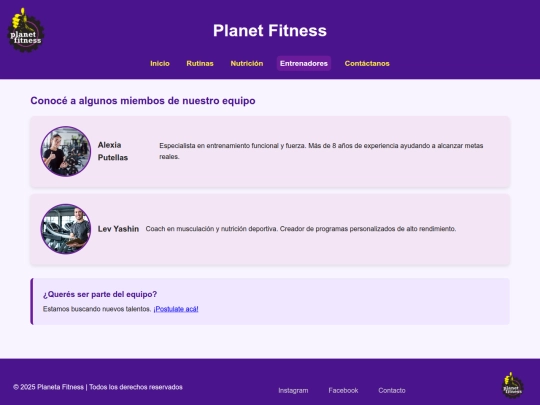
Task: Follow the ¡Postulate acá! link
Action: [x=176, y=309]
